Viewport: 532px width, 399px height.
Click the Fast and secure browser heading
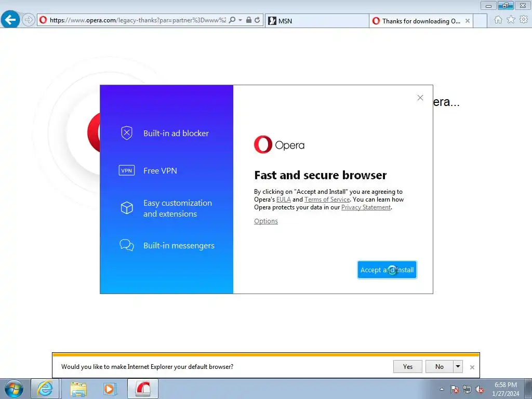pos(320,175)
